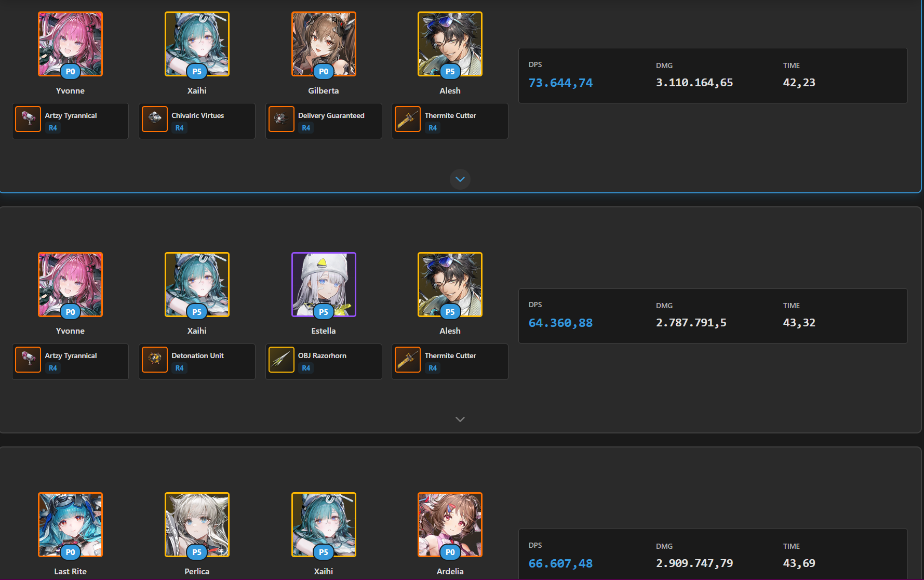Click Yvonne's portrait in the first team
Screen dimensions: 924x580
[70, 44]
